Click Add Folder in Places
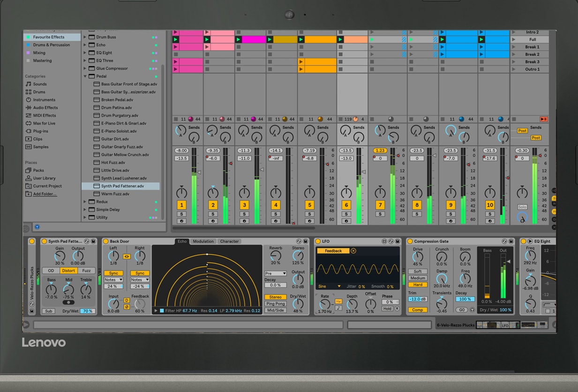Image resolution: width=578 pixels, height=392 pixels. [45, 194]
